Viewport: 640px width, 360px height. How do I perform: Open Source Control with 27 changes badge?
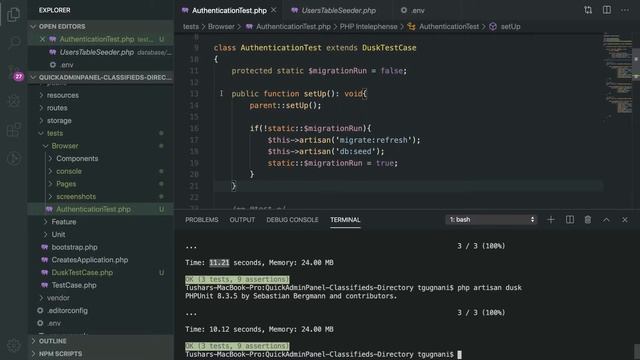click(x=14, y=73)
